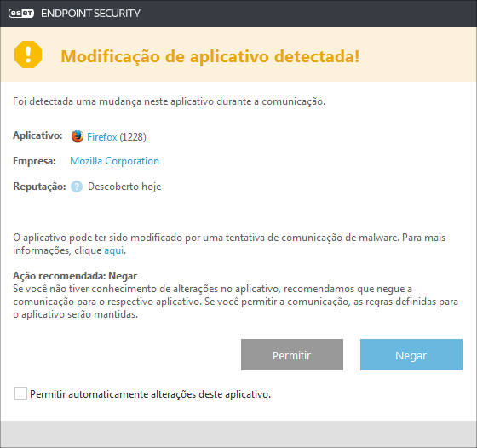Image resolution: width=477 pixels, height=448 pixels.
Task: Click 'Foi detectada uma mudança' description text
Action: [169, 101]
